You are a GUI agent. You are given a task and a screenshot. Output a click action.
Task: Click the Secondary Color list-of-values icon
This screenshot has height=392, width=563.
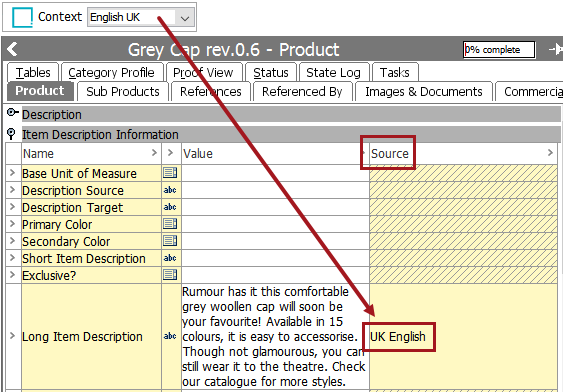pos(170,241)
